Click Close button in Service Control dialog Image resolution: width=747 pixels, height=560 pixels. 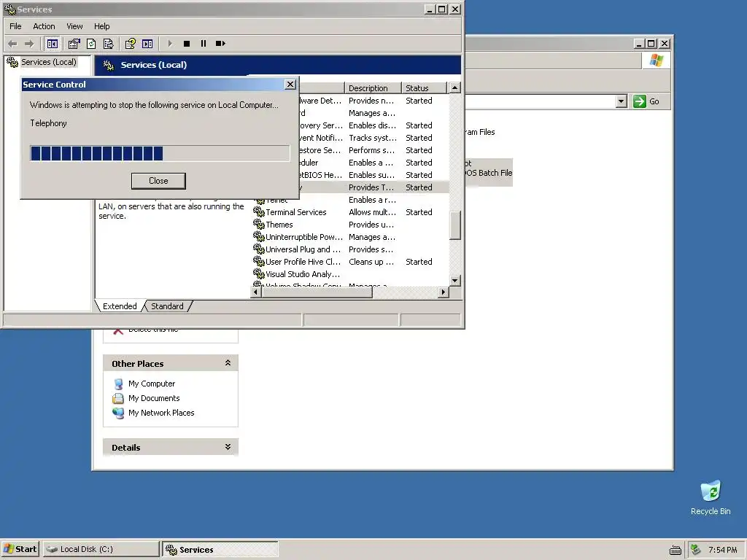tap(158, 181)
